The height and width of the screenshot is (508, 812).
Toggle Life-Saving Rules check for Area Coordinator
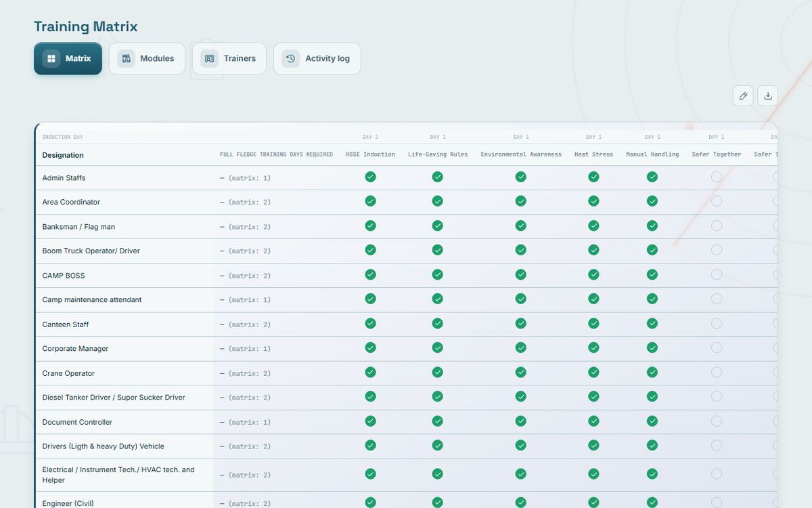point(438,201)
